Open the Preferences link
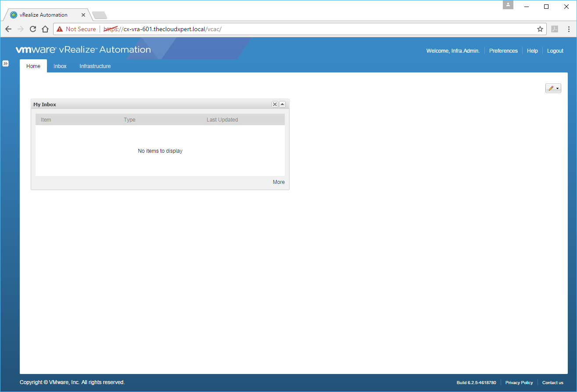 503,51
